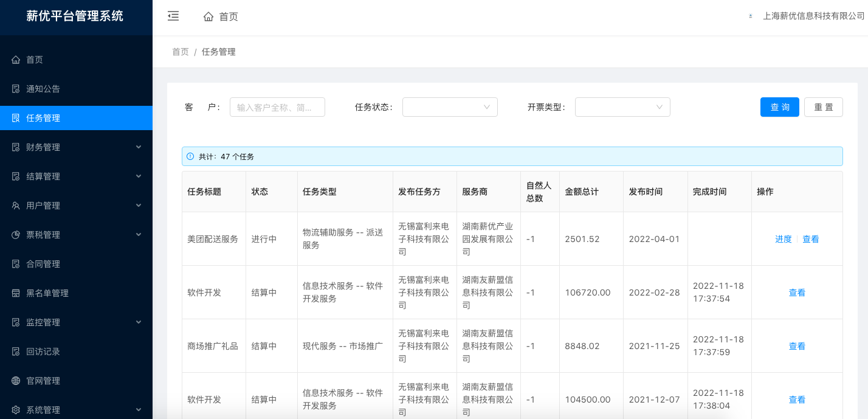Open the 任务状态 dropdown

pos(450,107)
